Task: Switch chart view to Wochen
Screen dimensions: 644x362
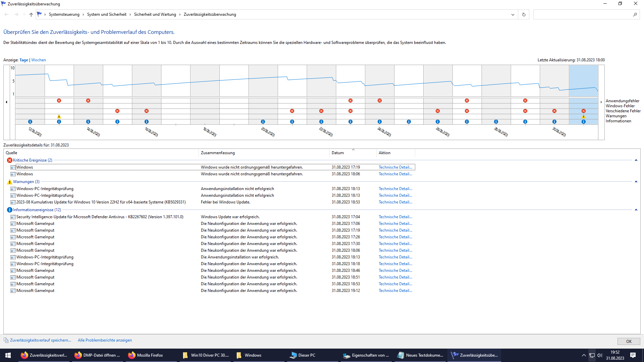Action: 39,60
